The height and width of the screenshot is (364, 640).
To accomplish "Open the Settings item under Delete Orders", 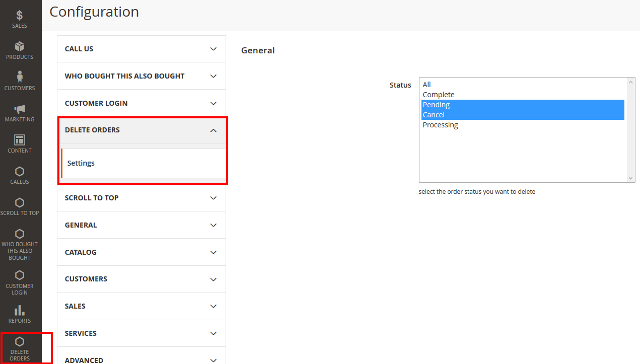I will [81, 163].
